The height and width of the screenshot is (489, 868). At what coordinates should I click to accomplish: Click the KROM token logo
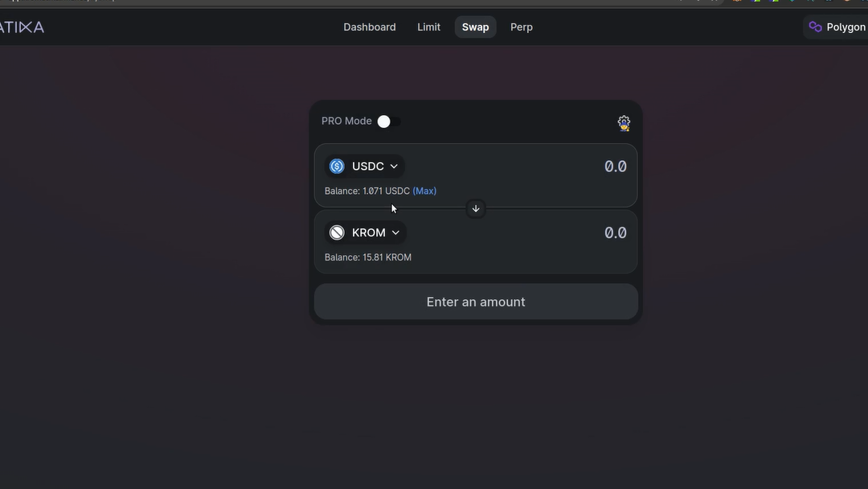[x=337, y=232]
